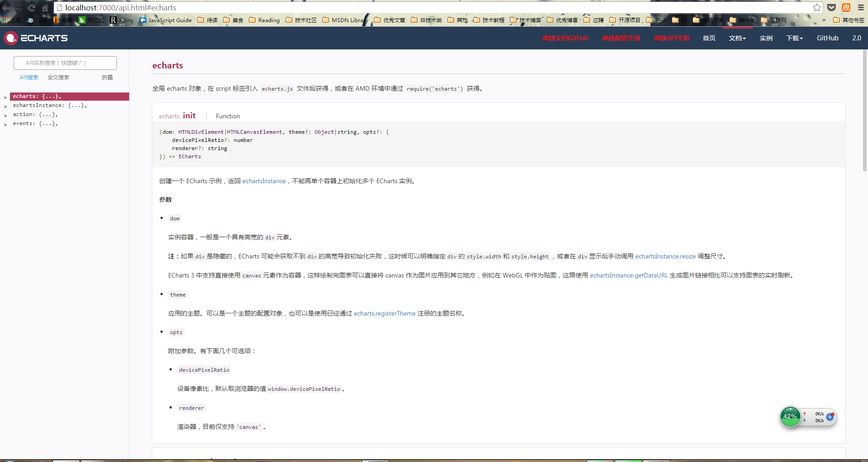The image size is (868, 462).
Task: Focus the API名称搜索 search box
Action: coord(65,63)
